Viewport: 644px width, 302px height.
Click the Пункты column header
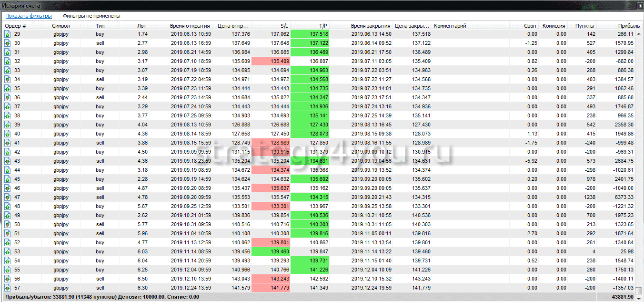pyautogui.click(x=584, y=26)
